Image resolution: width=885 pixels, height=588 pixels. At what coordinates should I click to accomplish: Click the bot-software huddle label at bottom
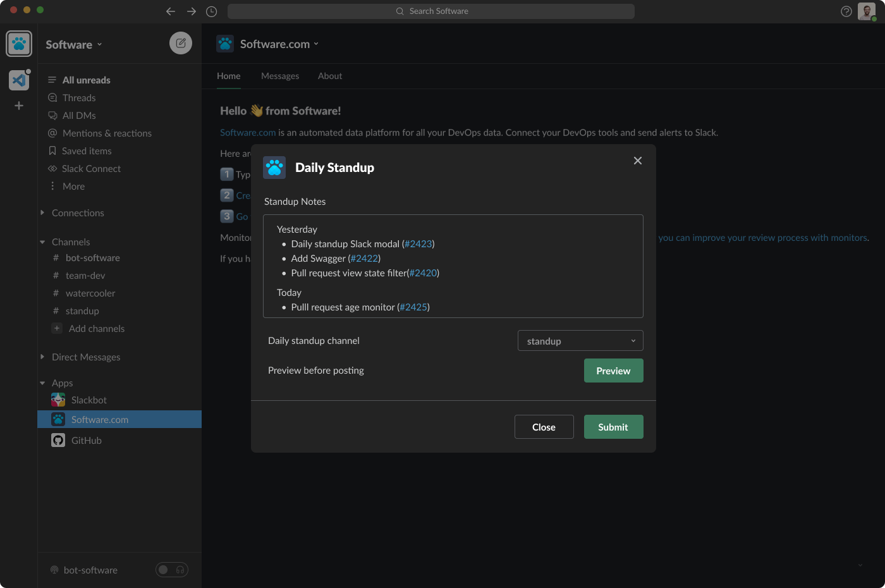(90, 570)
